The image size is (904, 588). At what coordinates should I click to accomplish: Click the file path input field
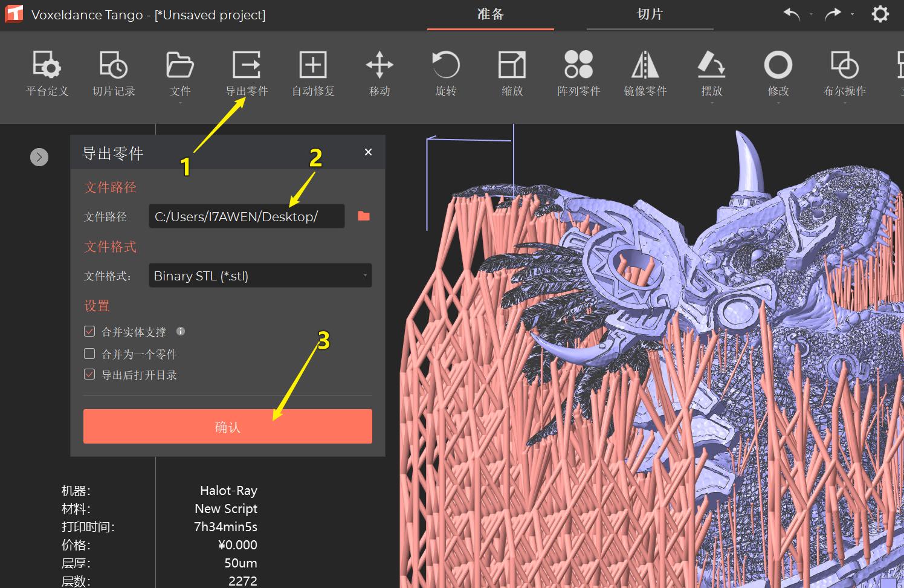[246, 216]
